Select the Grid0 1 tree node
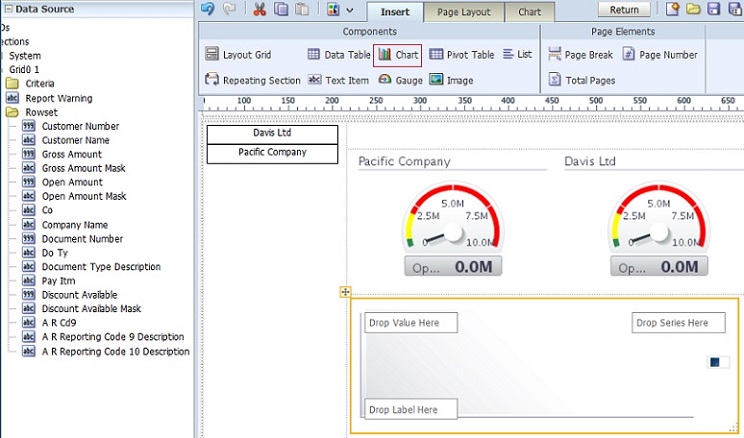Image resolution: width=744 pixels, height=438 pixels. point(24,69)
